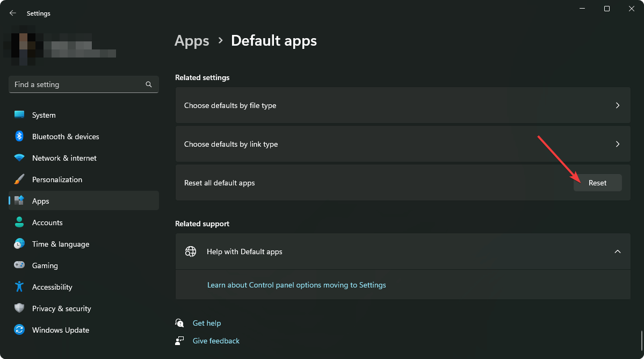Viewport: 644px width, 359px height.
Task: Click the Get help link
Action: 207,323
